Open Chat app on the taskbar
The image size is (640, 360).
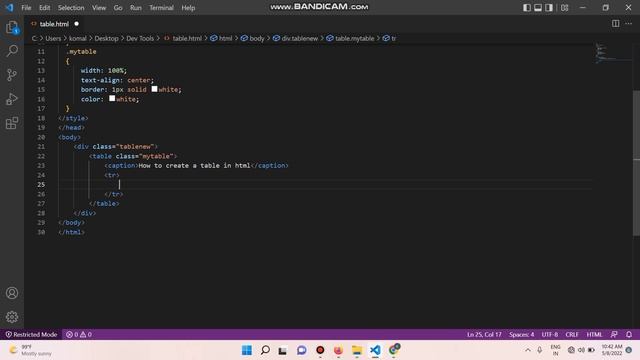tap(302, 350)
